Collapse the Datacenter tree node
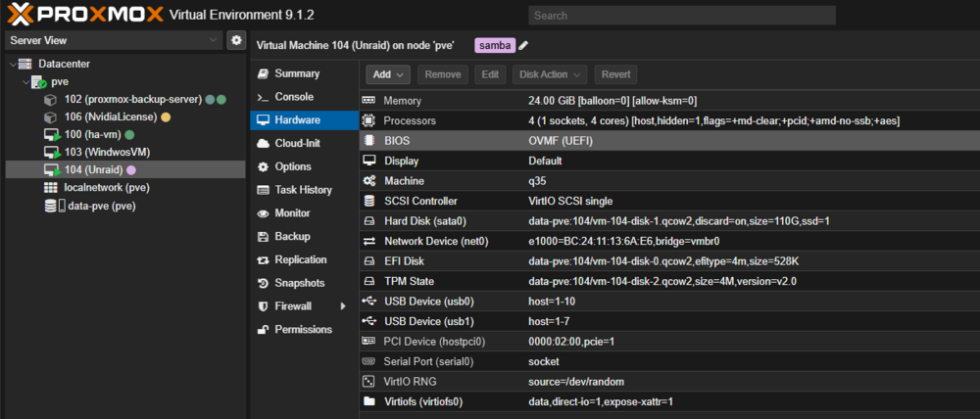 (x=13, y=64)
